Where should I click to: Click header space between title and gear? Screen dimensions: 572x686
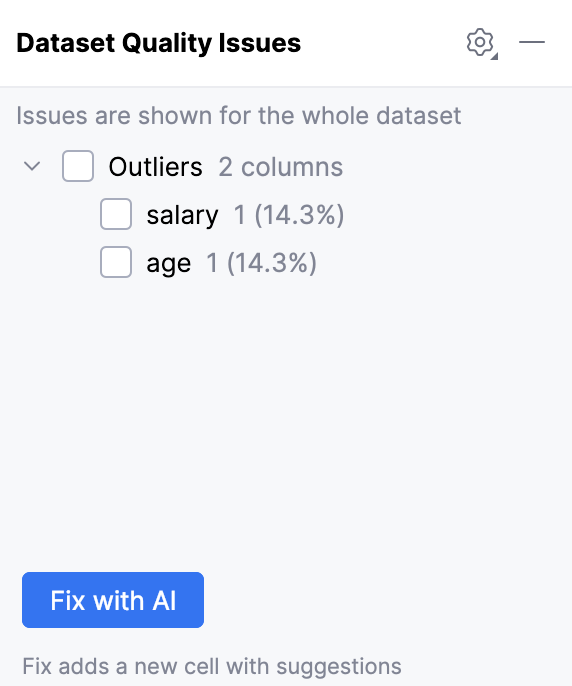point(383,43)
